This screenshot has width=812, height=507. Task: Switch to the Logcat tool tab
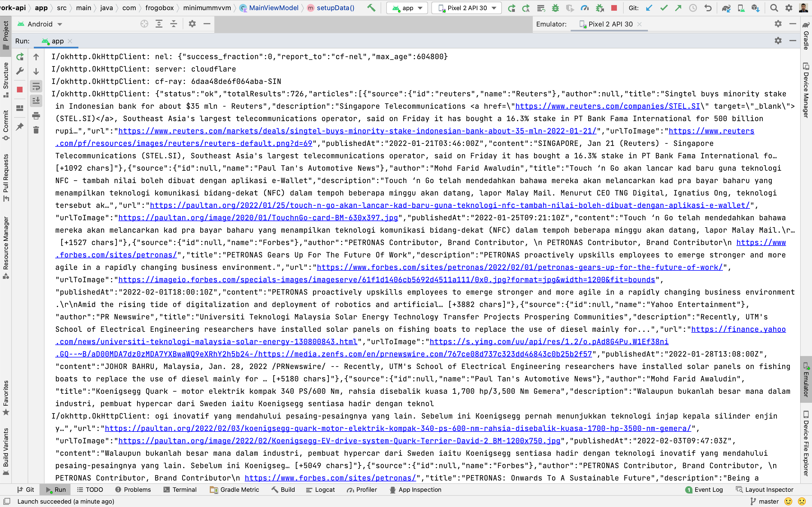click(321, 490)
